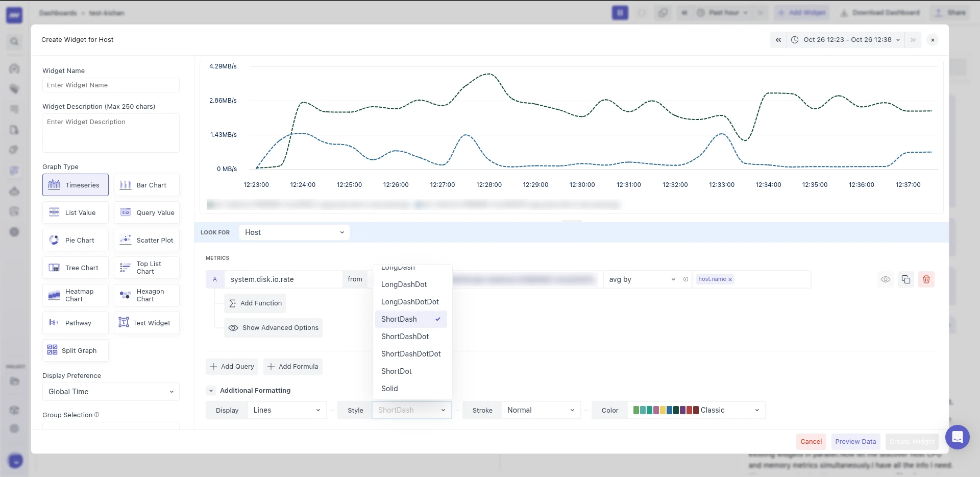Shift time range backward with double chevron
The image size is (980, 477).
pyautogui.click(x=778, y=40)
